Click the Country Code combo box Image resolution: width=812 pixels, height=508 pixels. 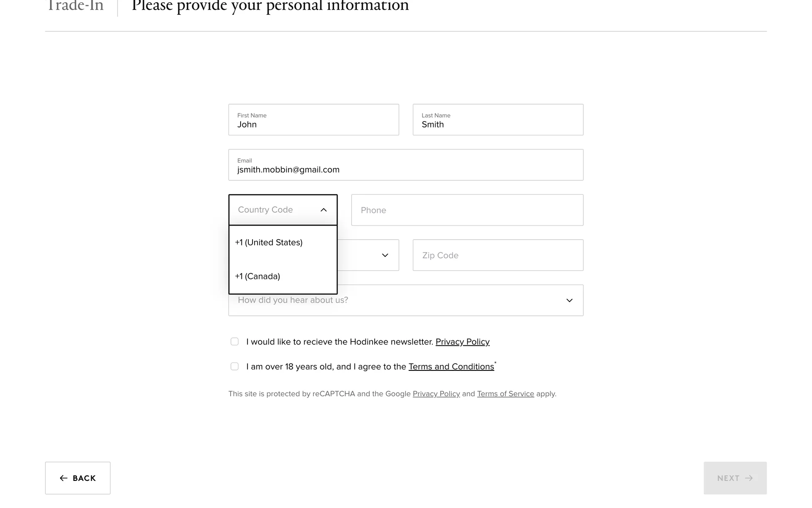point(275,210)
